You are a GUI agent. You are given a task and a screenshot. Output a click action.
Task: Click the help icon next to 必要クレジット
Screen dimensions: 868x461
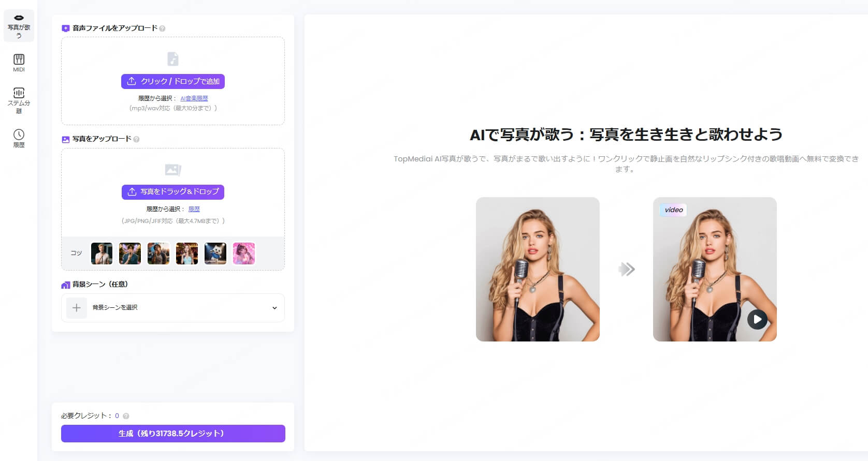(126, 416)
